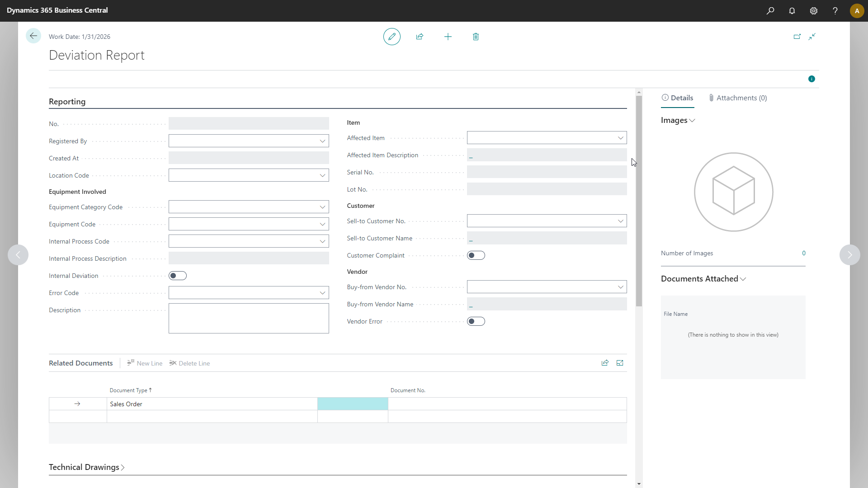Enable the Customer Complaint toggle
Screen dimensions: 868x488
476,255
